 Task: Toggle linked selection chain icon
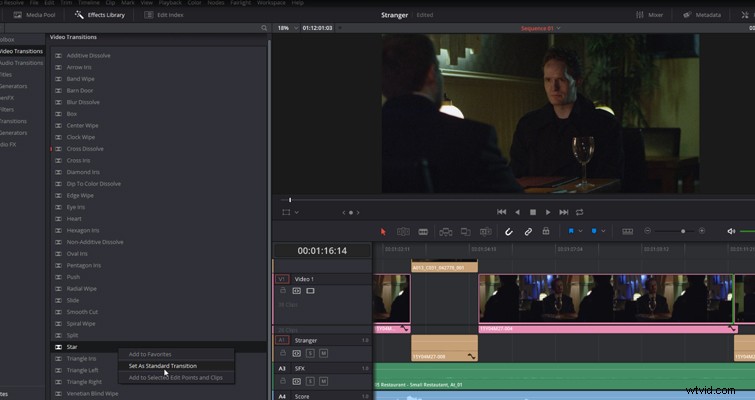click(x=528, y=232)
